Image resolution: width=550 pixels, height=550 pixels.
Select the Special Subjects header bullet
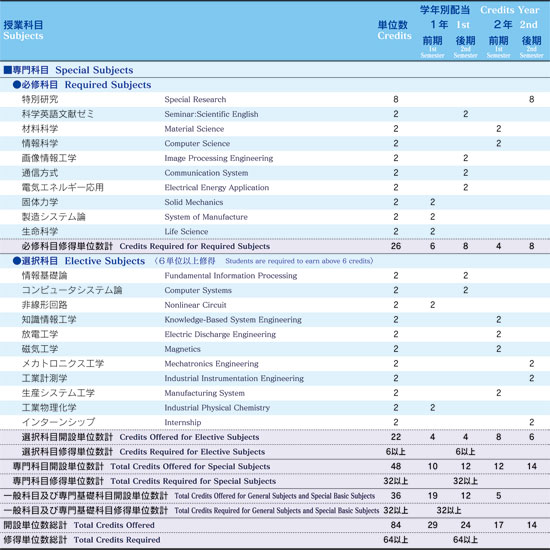8,70
